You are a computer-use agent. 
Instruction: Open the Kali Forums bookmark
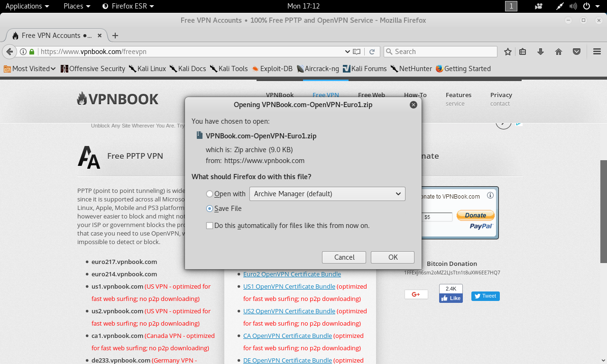(365, 69)
